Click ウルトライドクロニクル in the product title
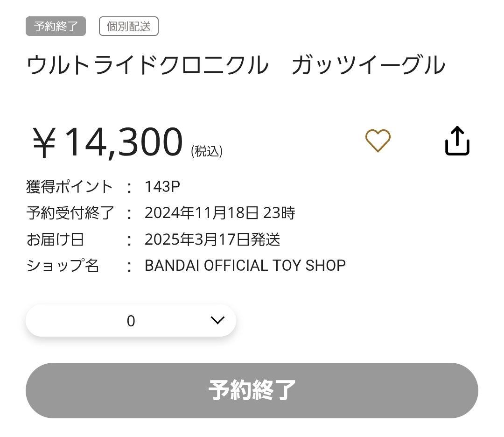 [x=147, y=65]
